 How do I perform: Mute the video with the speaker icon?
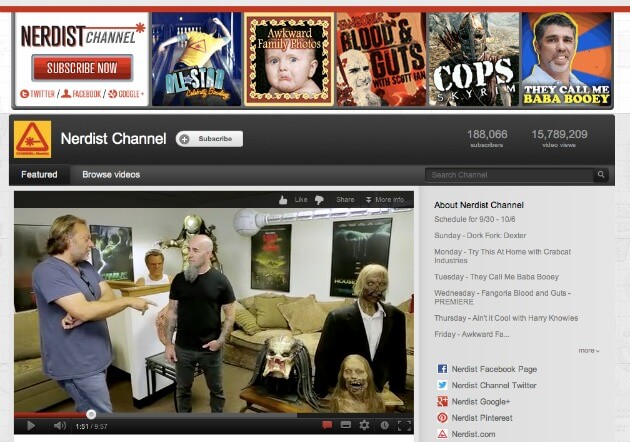click(59, 426)
